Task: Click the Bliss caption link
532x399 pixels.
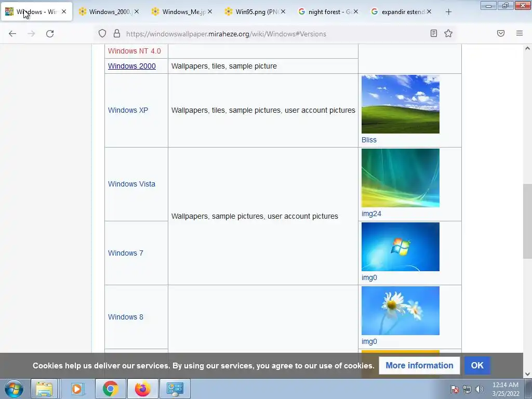Action: pyautogui.click(x=369, y=140)
